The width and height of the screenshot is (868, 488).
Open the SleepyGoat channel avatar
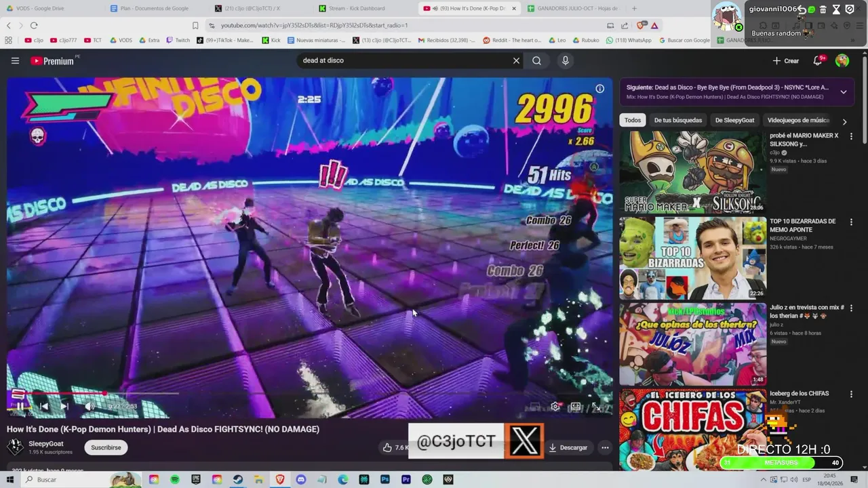[x=15, y=447]
